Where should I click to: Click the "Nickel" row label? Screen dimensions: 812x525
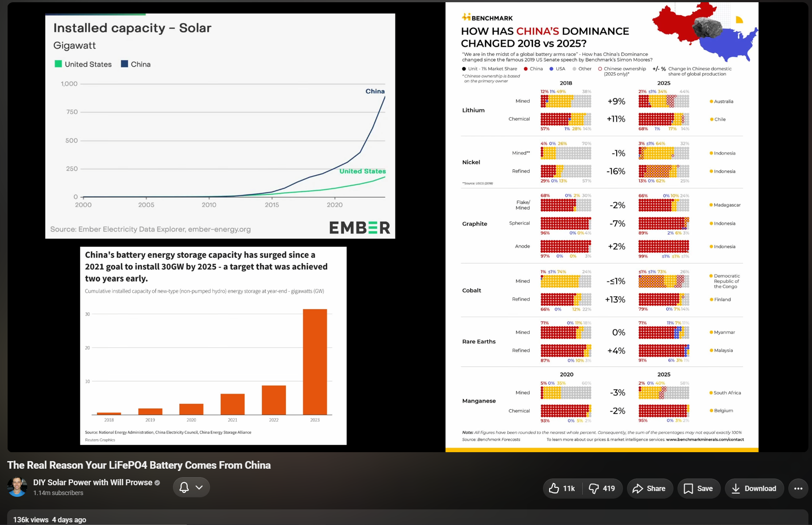pos(471,162)
